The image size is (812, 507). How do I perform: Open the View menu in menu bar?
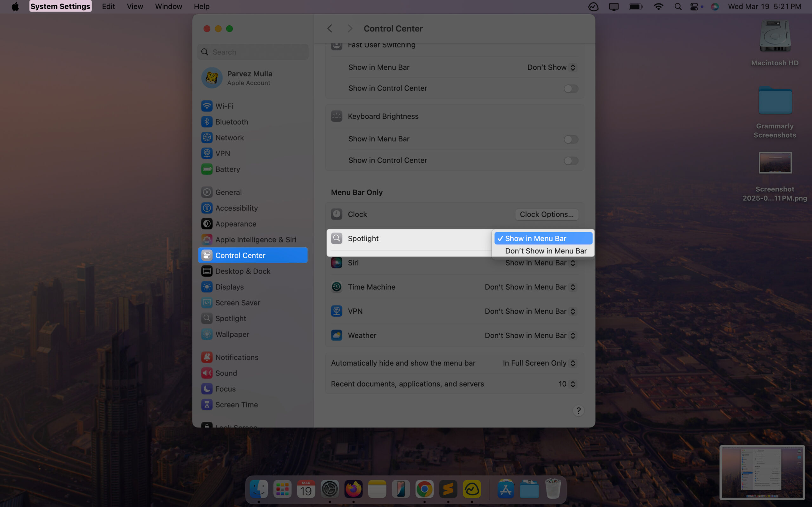(x=134, y=6)
